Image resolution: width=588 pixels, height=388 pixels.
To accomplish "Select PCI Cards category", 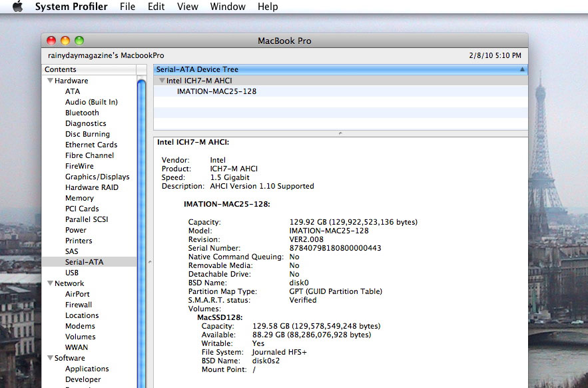I will click(82, 209).
